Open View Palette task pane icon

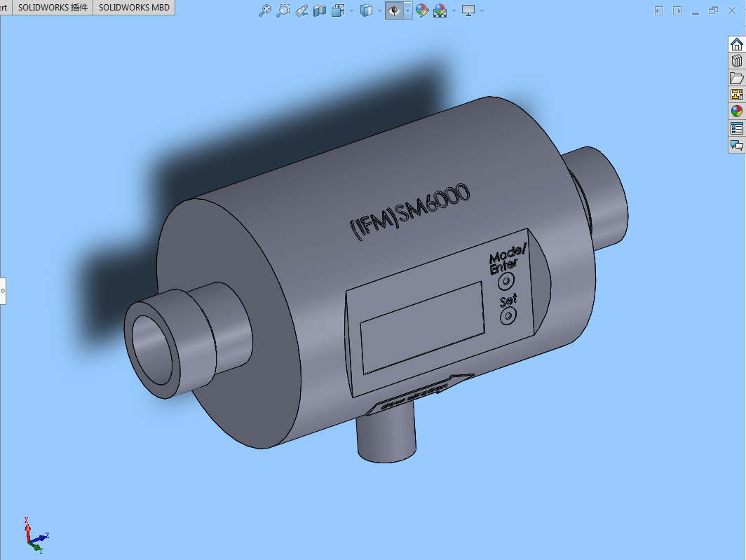(736, 95)
